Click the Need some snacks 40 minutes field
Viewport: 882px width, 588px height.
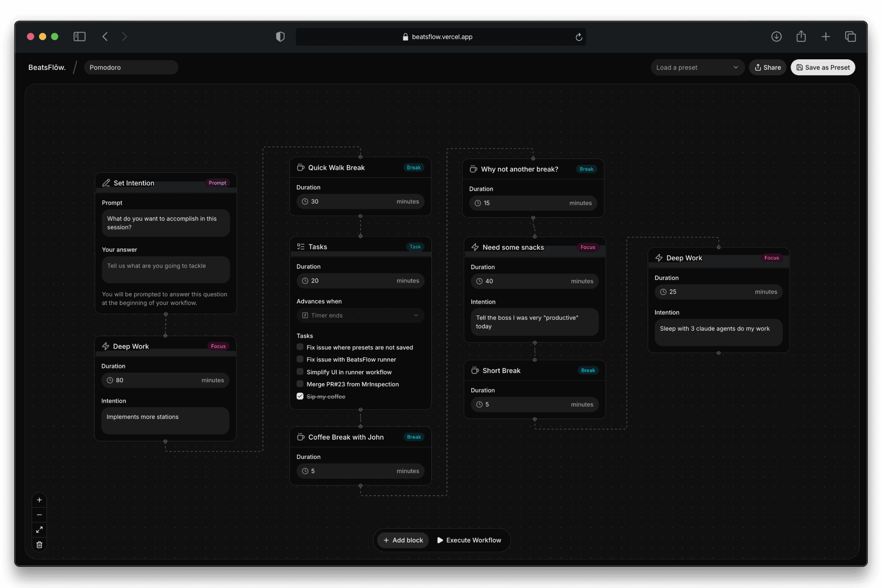[x=535, y=281]
